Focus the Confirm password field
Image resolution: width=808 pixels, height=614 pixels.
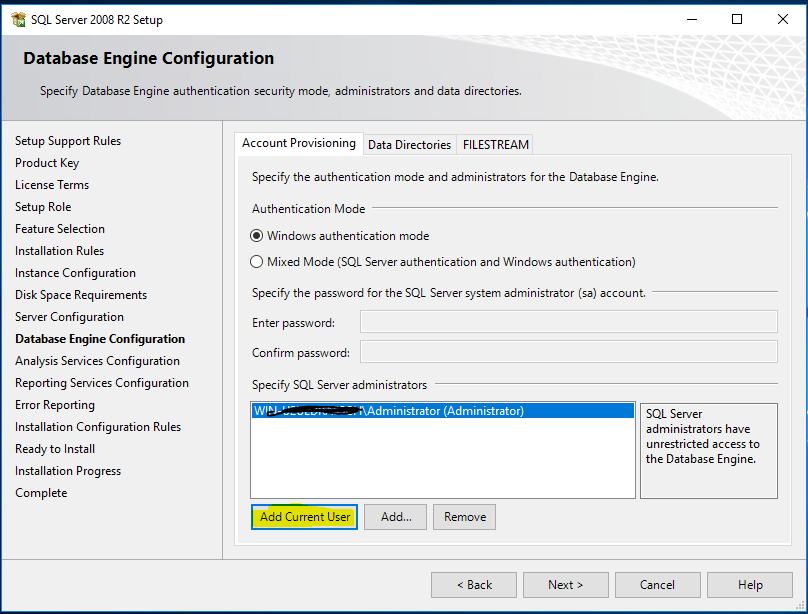pos(569,352)
